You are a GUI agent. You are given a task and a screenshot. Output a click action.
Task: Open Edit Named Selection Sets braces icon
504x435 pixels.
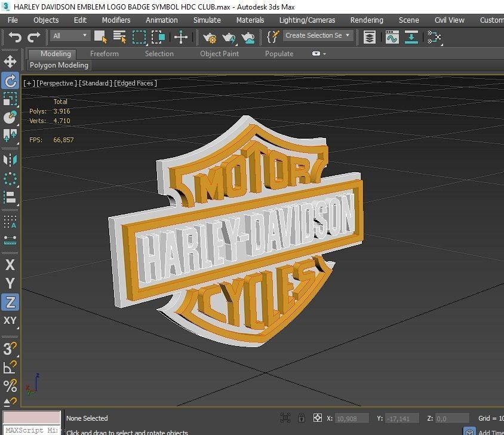coord(273,36)
